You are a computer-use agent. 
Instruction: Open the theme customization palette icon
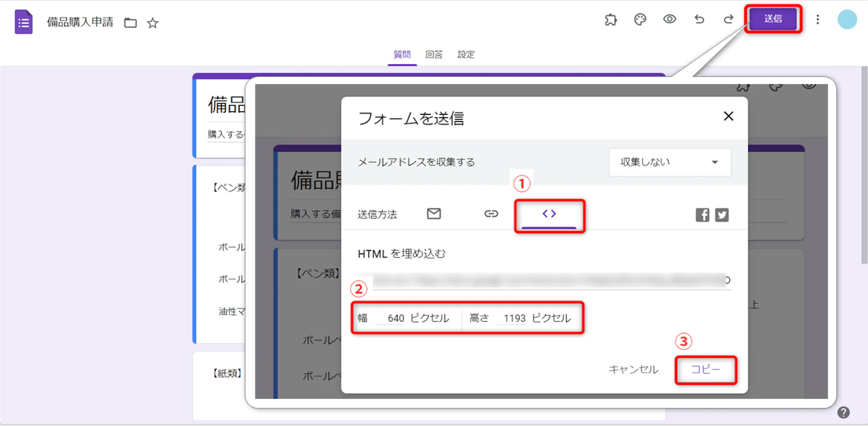tap(640, 19)
